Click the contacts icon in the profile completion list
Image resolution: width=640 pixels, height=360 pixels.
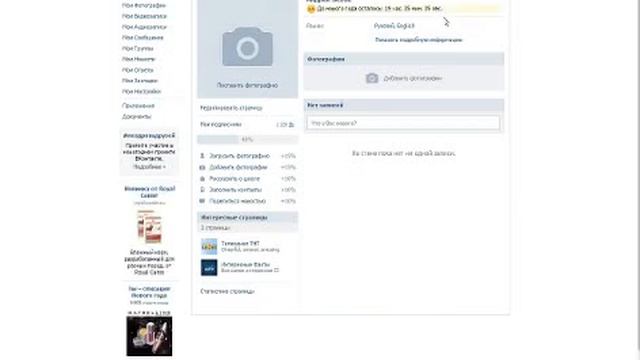pyautogui.click(x=202, y=190)
